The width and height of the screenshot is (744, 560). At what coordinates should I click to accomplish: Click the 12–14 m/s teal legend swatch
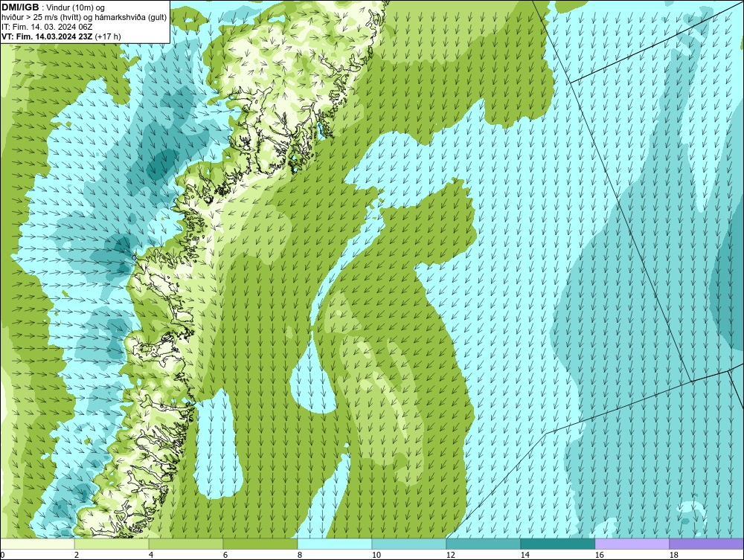[x=483, y=544]
